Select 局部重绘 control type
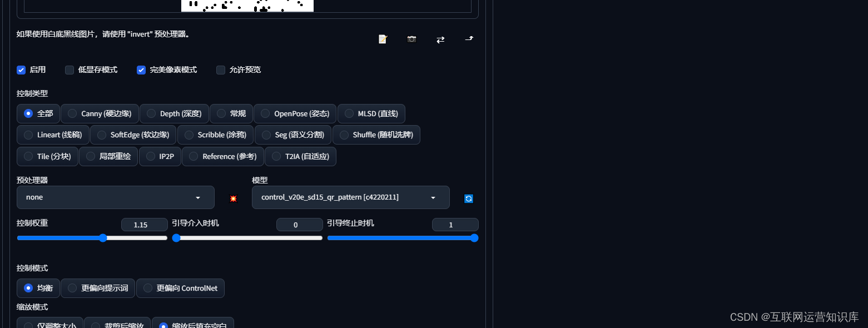 (108, 157)
